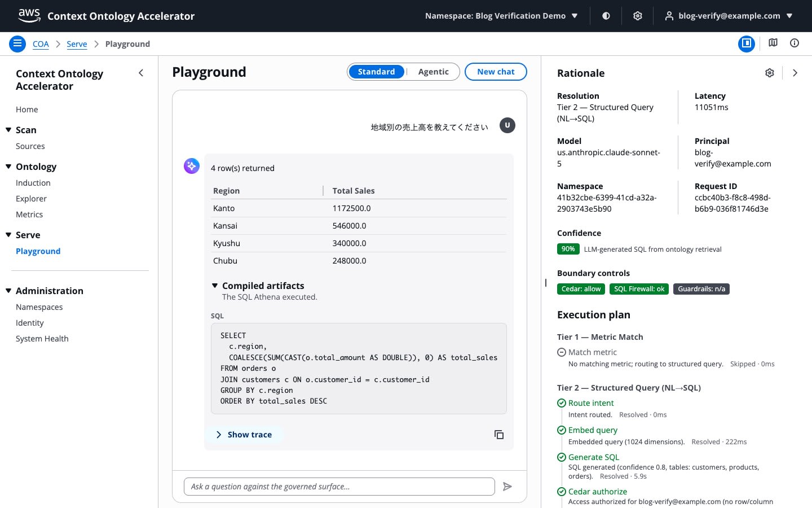The image size is (812, 508).
Task: Open Identity administration page
Action: (x=30, y=323)
